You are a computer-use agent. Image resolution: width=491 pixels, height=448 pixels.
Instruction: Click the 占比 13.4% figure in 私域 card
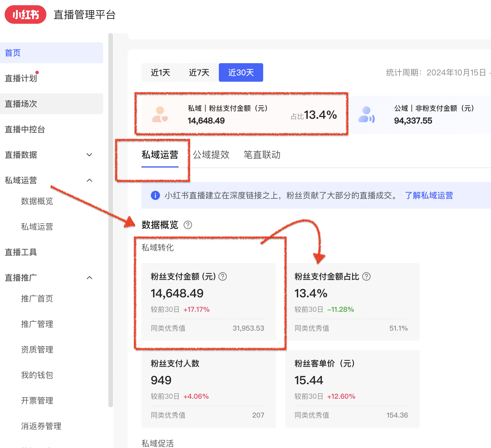(x=314, y=115)
